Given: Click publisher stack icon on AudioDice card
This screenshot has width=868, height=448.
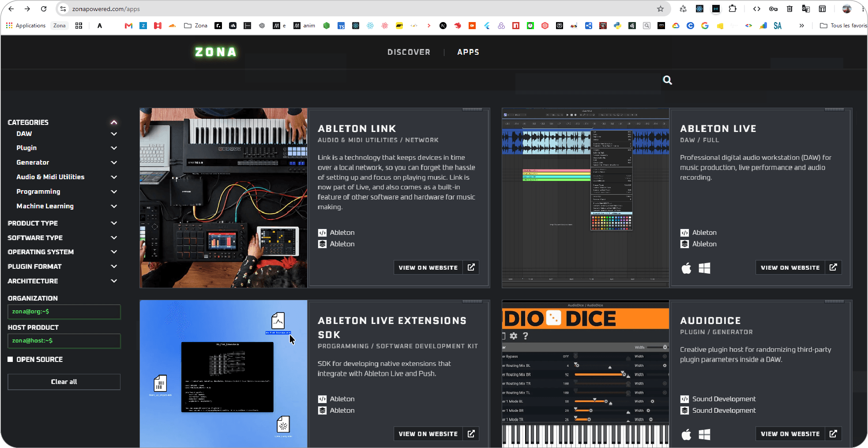Looking at the screenshot, I should click(684, 410).
